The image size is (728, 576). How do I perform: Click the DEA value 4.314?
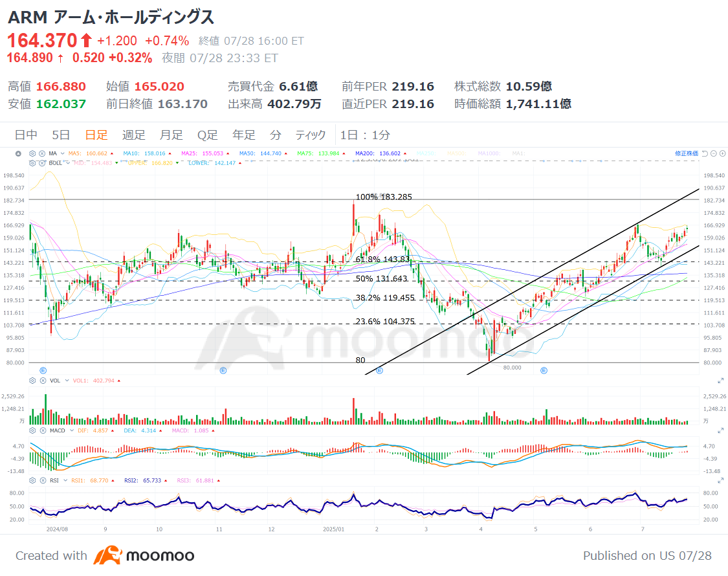pos(149,430)
